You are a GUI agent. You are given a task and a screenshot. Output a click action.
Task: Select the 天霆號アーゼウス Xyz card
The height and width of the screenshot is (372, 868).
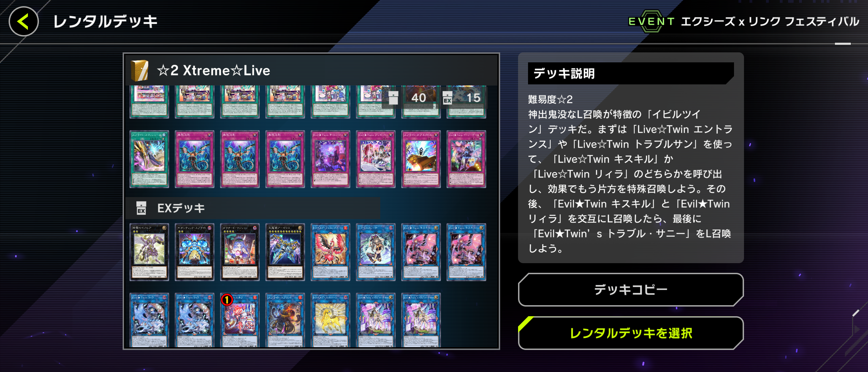pos(285,252)
